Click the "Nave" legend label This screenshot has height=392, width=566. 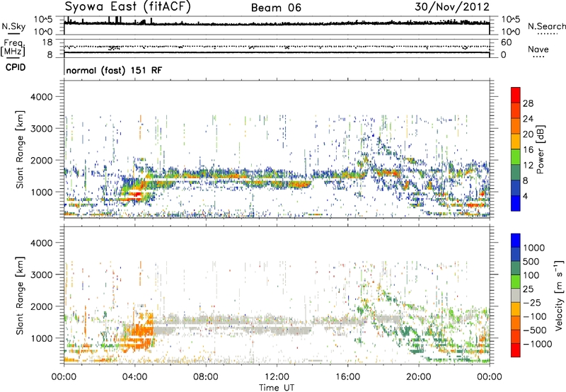[x=538, y=49]
